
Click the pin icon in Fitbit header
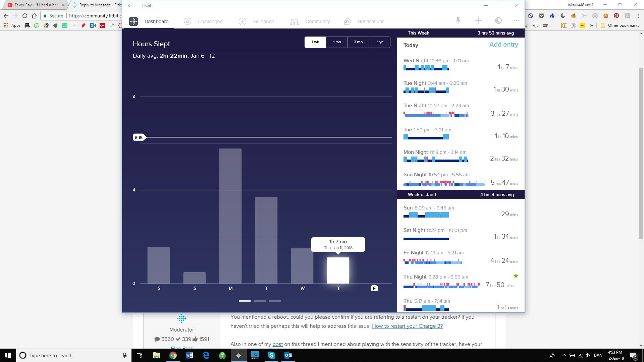(458, 20)
